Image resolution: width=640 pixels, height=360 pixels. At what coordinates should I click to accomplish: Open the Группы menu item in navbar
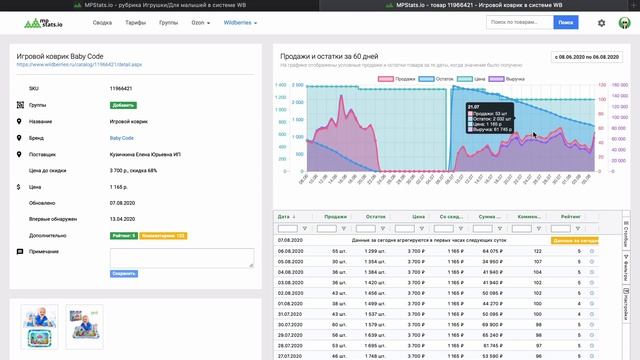[x=169, y=23]
